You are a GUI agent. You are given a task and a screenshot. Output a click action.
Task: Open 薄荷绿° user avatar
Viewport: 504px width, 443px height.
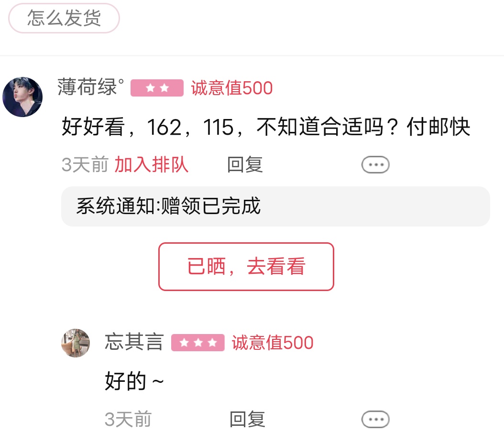pyautogui.click(x=22, y=97)
